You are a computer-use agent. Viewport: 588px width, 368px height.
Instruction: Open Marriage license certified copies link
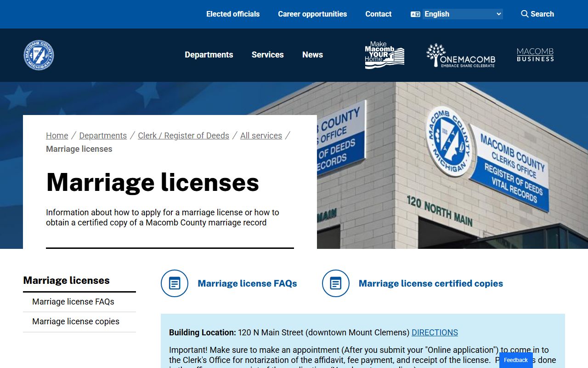pos(431,283)
